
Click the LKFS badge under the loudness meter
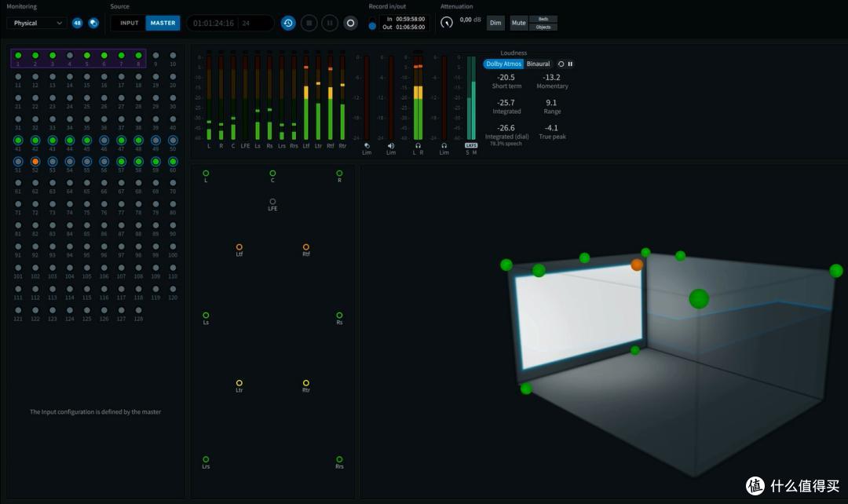tap(471, 145)
